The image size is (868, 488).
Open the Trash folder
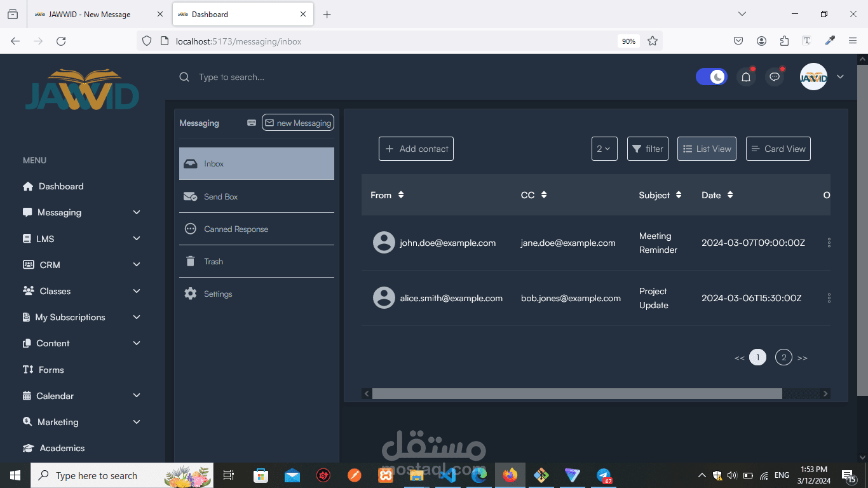pos(257,261)
